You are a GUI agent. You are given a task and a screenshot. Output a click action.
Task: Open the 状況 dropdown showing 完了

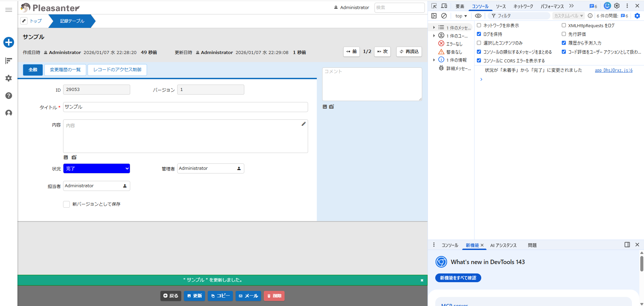point(97,168)
